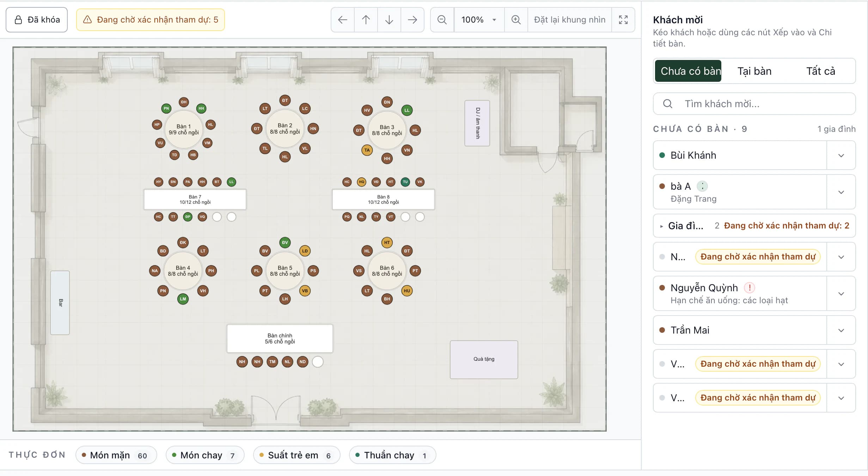Screen dimensions: 868x476
Task: Switch to the Tất cả tab
Action: (821, 71)
